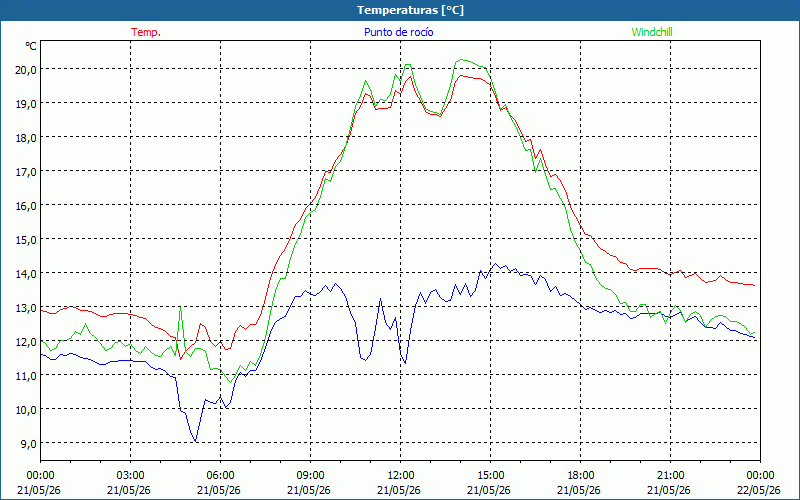800x500 pixels.
Task: Click the '20,0' y-axis value
Action: tap(26, 70)
